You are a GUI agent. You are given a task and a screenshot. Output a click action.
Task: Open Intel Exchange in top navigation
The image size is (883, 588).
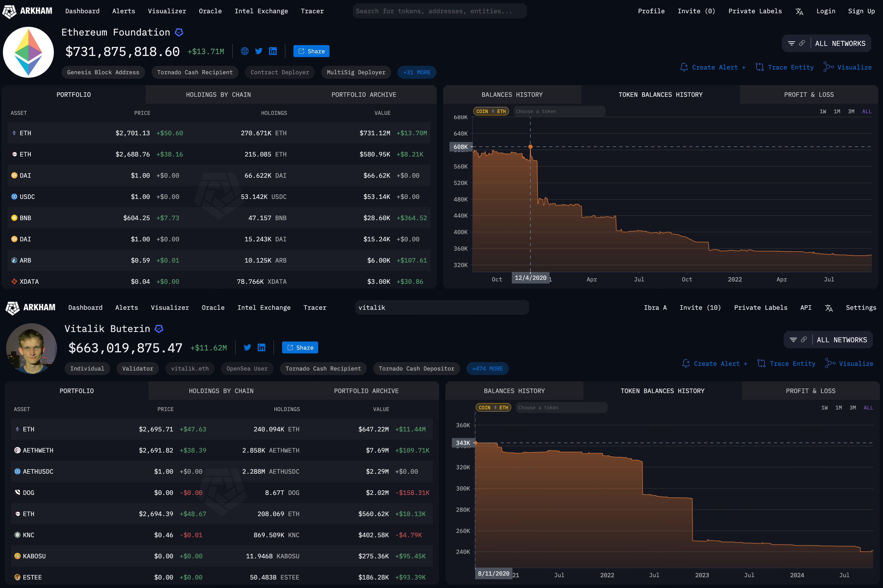tap(261, 11)
